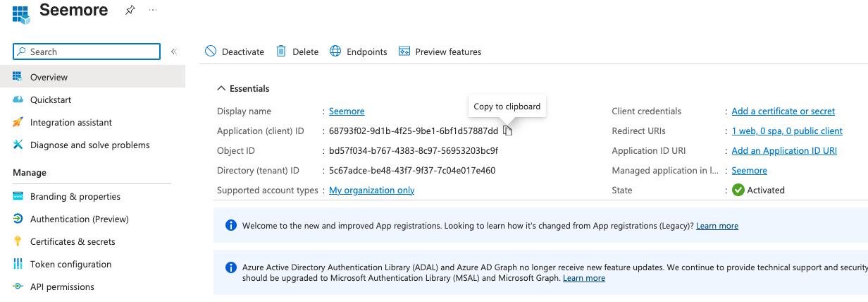
Task: Click the Certificates & secrets key icon
Action: point(18,241)
